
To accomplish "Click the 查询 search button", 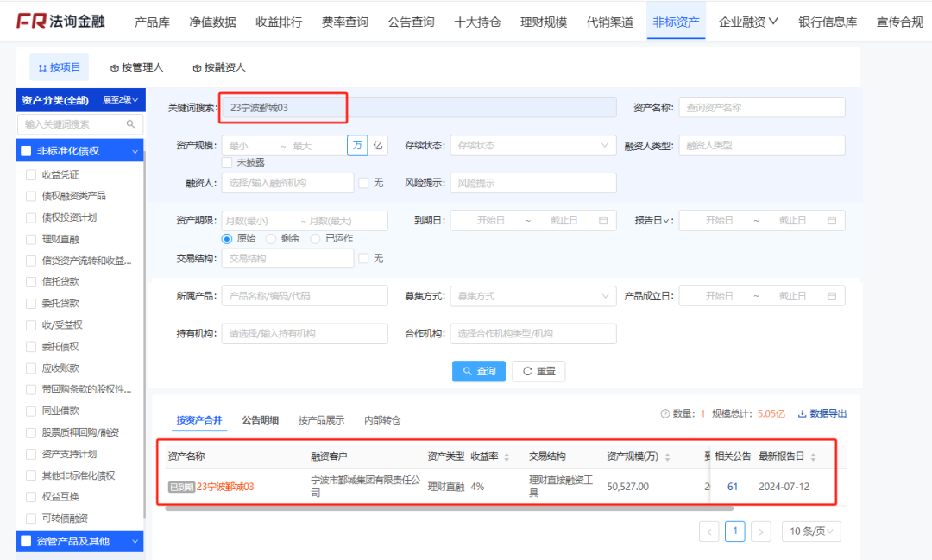I will tap(478, 371).
